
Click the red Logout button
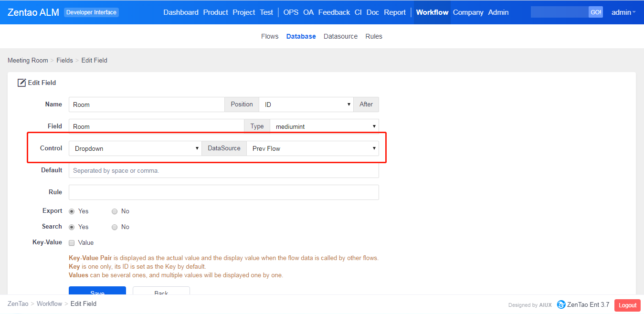[x=627, y=305]
